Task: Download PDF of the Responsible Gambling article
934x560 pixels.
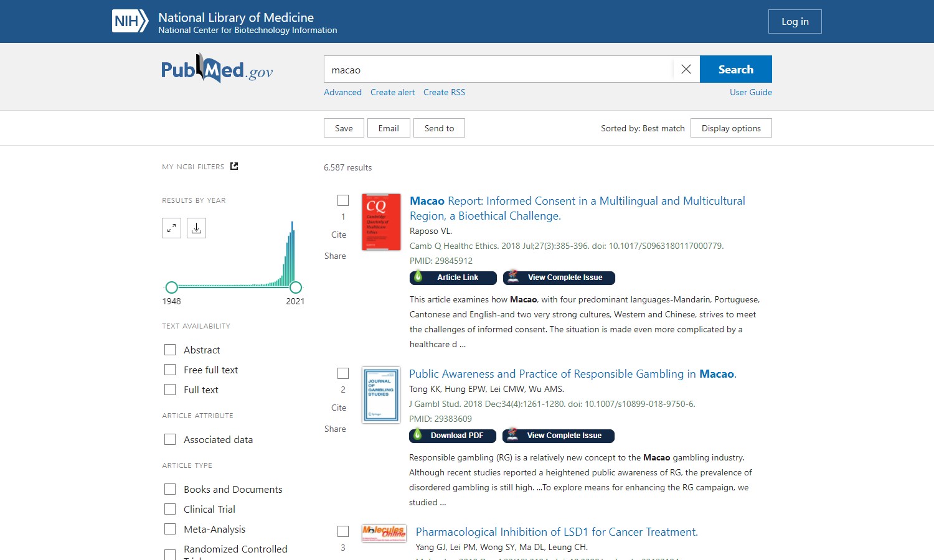Action: [453, 436]
